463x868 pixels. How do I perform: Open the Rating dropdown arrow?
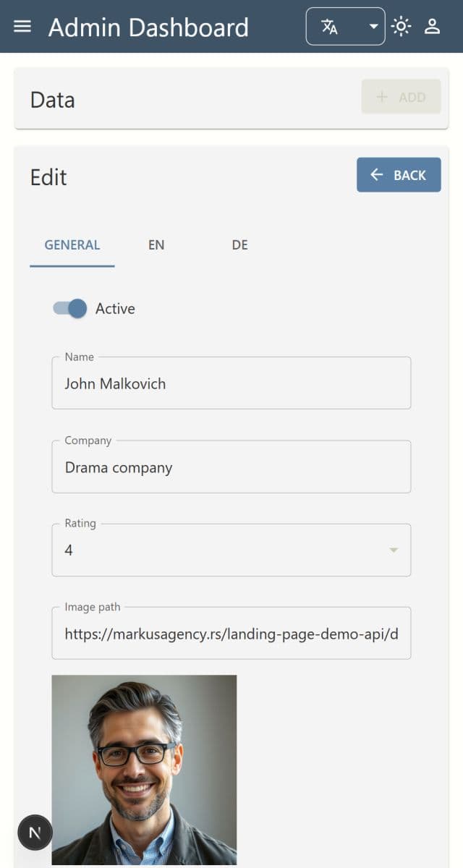(x=394, y=550)
